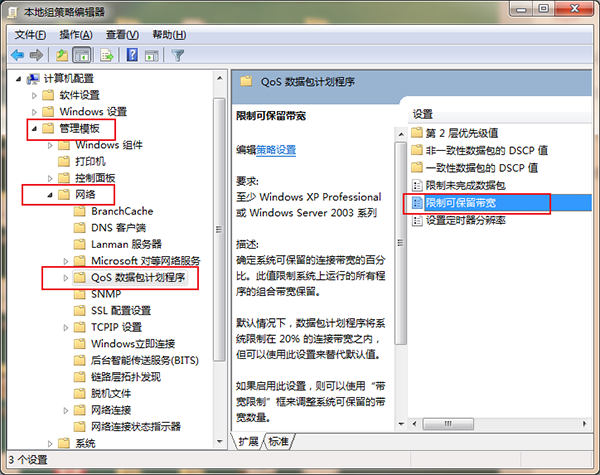Select the SSL 配置设置 tree item
Viewport: 600px width, 475px height.
(121, 310)
